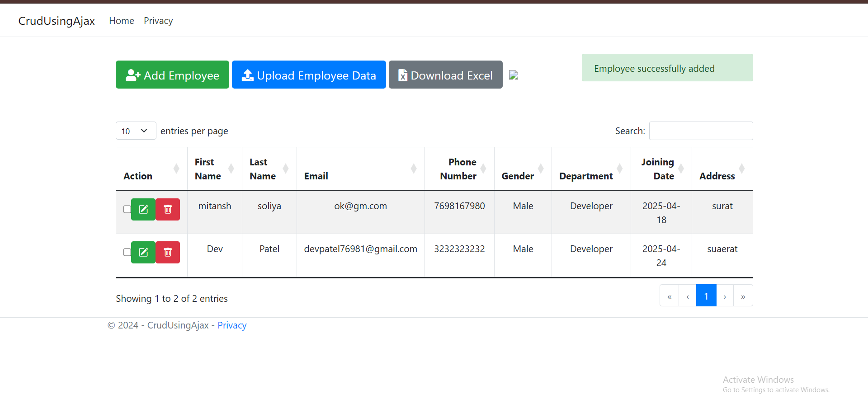Select the checkbox for mitansh soliya
The width and height of the screenshot is (868, 413).
pyautogui.click(x=127, y=209)
